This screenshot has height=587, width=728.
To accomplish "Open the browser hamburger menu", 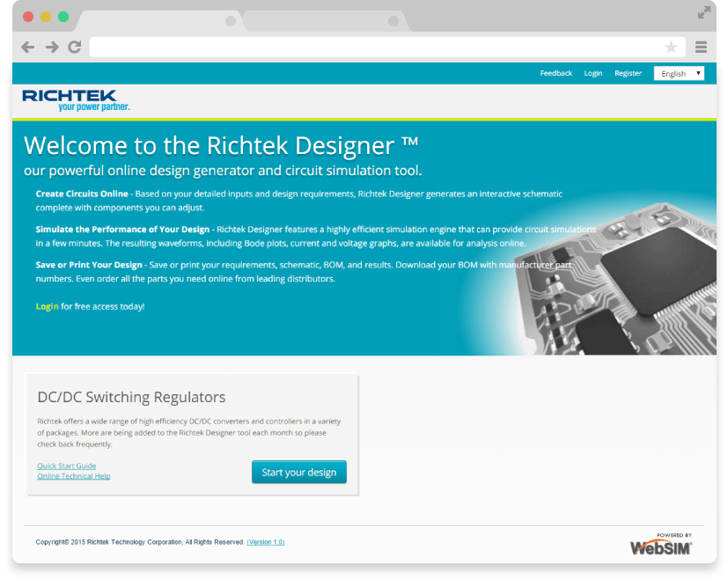I will 701,47.
